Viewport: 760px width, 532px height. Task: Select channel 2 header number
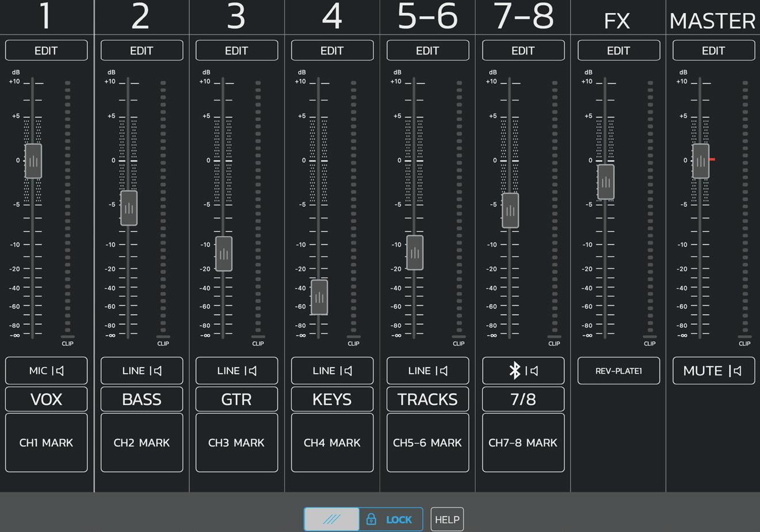(141, 16)
